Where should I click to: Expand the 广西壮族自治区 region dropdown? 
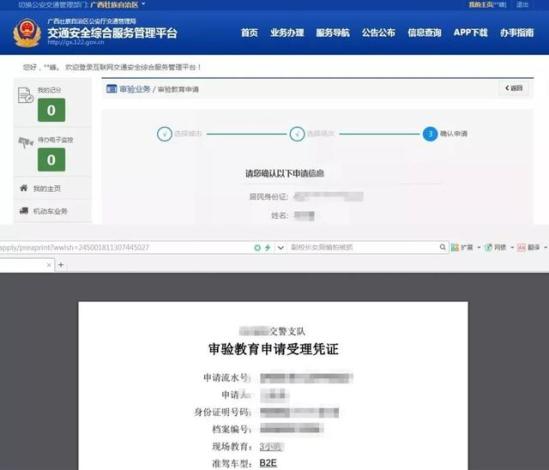tap(117, 5)
